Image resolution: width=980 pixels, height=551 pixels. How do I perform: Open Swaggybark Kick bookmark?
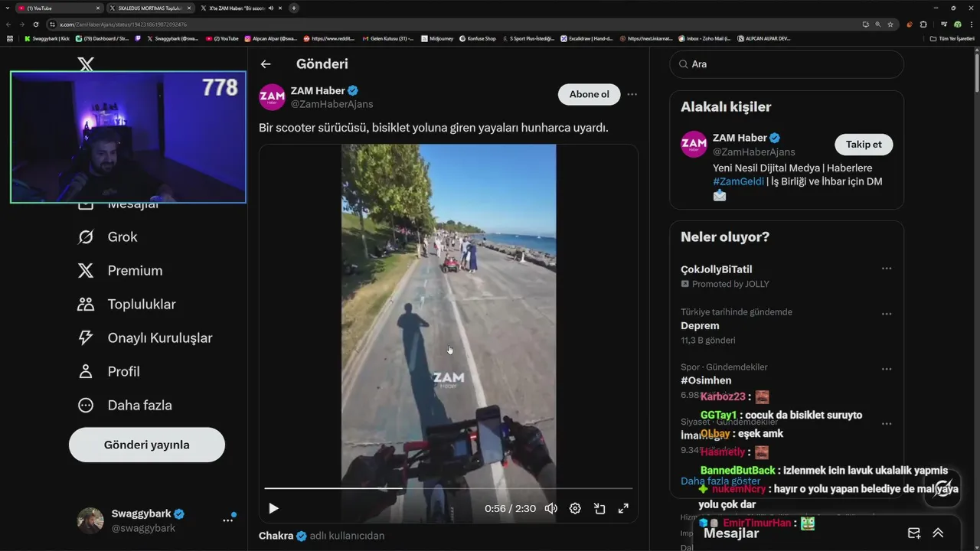pos(48,38)
